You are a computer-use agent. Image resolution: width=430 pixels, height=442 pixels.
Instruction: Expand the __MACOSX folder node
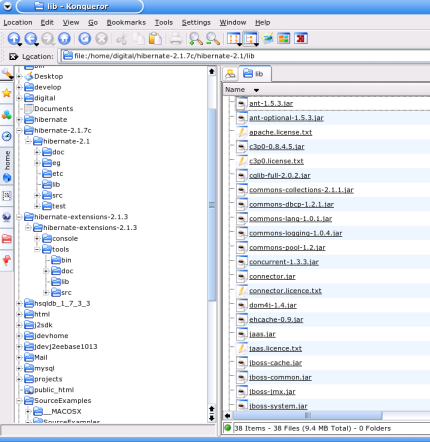[28, 411]
